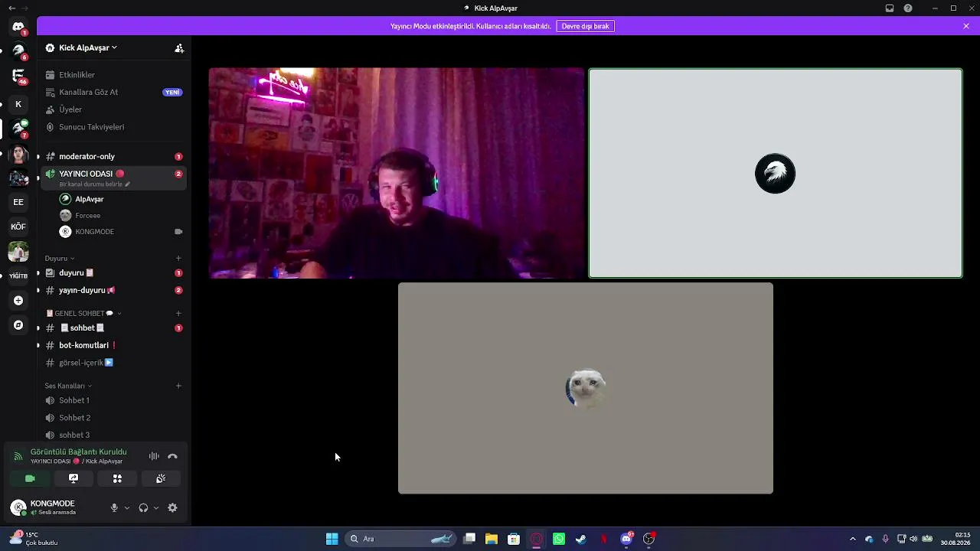980x551 pixels.
Task: Open noise suppression waveform icon
Action: click(154, 456)
